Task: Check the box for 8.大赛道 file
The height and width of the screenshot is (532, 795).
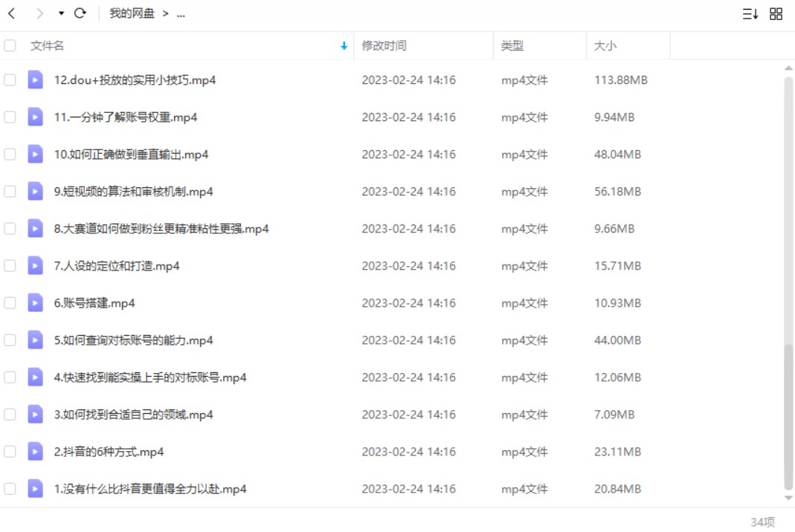Action: [10, 229]
